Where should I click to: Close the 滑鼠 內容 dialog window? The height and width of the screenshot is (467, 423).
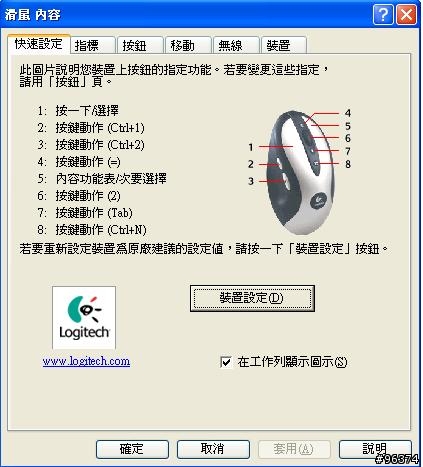pyautogui.click(x=406, y=14)
